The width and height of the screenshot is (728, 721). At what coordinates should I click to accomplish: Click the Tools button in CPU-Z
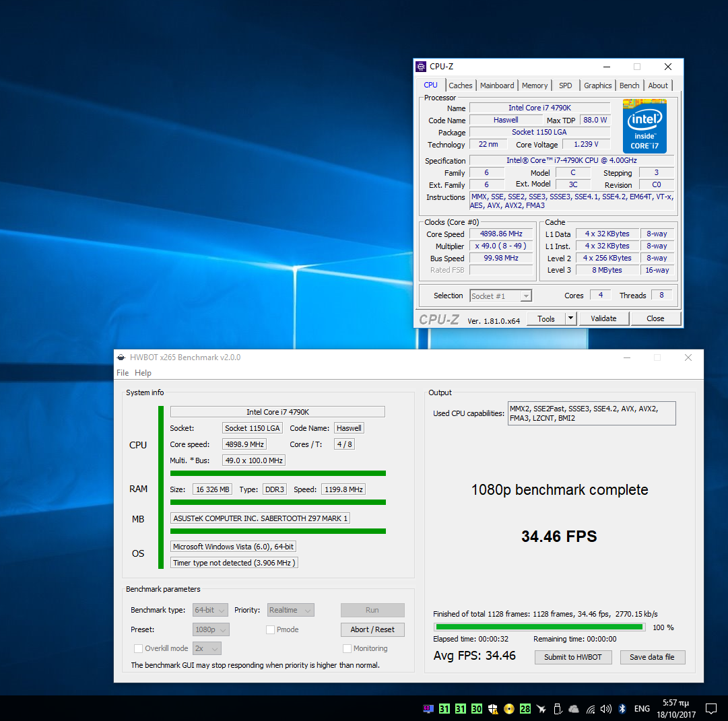click(546, 318)
